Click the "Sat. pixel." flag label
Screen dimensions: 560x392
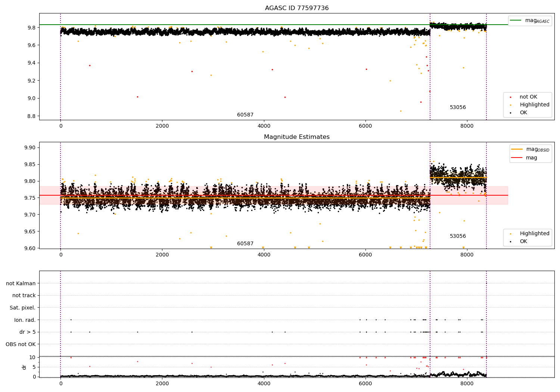pyautogui.click(x=23, y=308)
